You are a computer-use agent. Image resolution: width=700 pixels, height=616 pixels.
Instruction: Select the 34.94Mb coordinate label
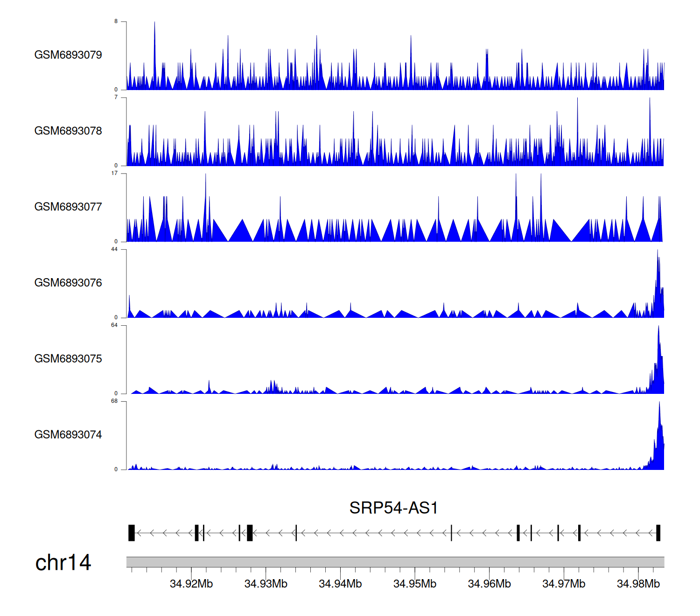coord(340,584)
